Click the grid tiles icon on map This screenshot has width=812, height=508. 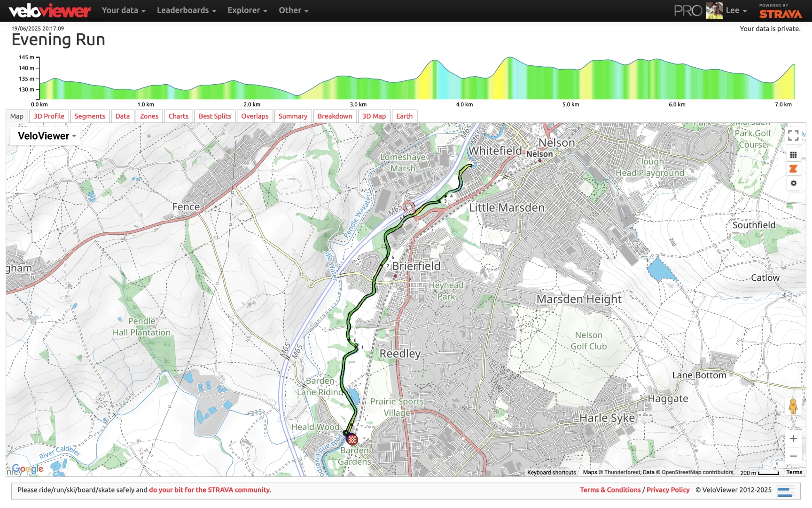pos(793,155)
